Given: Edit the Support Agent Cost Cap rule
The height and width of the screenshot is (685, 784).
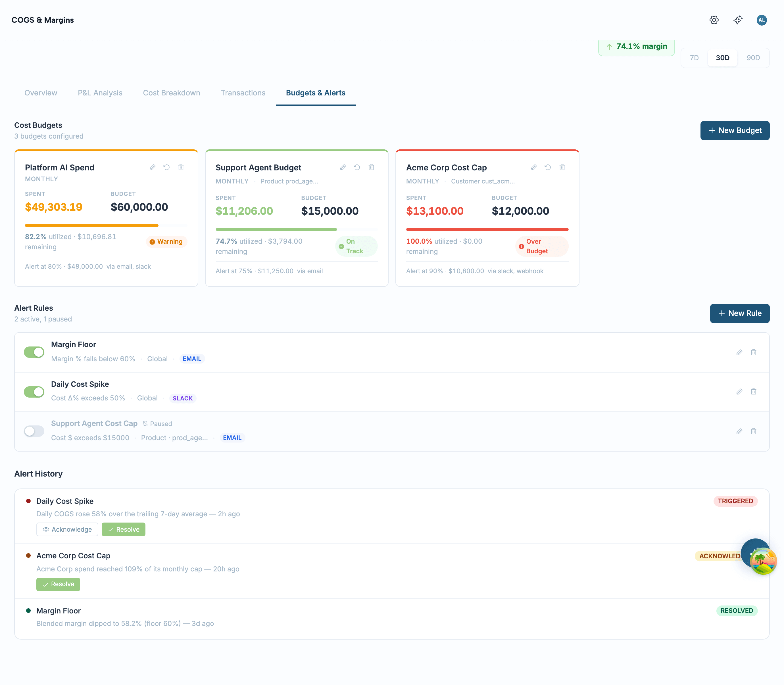Looking at the screenshot, I should coord(739,431).
